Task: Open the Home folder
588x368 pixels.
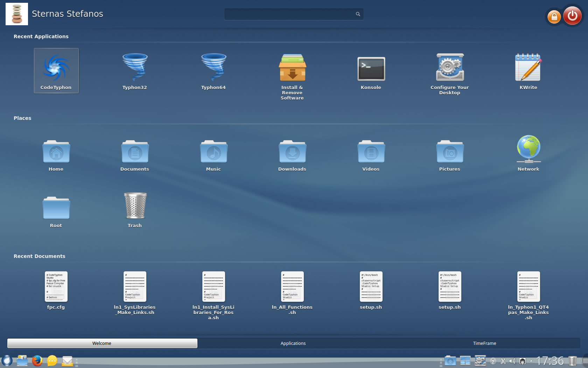Action: 56,155
